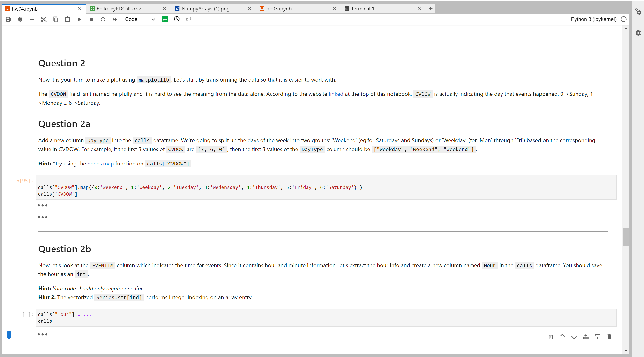Screen dimensions: 644x357
Task: Select the Code cell type dropdown
Action: click(139, 19)
